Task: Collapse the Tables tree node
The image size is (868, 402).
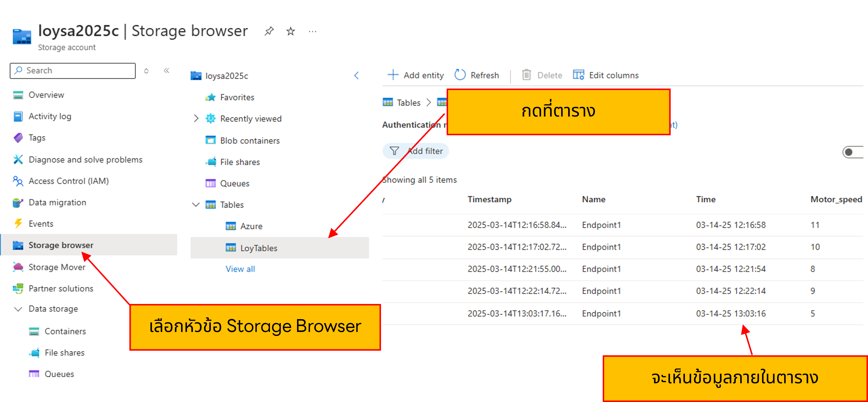Action: click(x=196, y=204)
